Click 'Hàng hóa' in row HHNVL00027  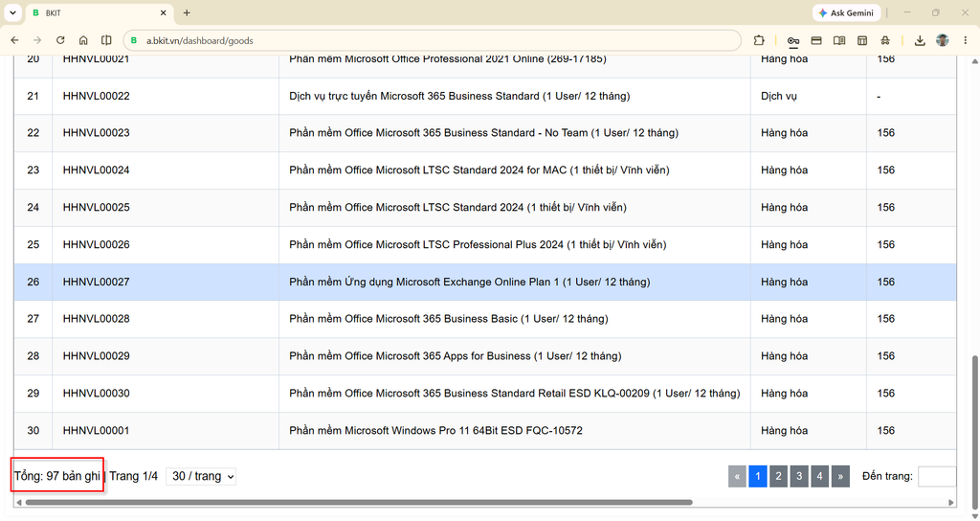785,282
